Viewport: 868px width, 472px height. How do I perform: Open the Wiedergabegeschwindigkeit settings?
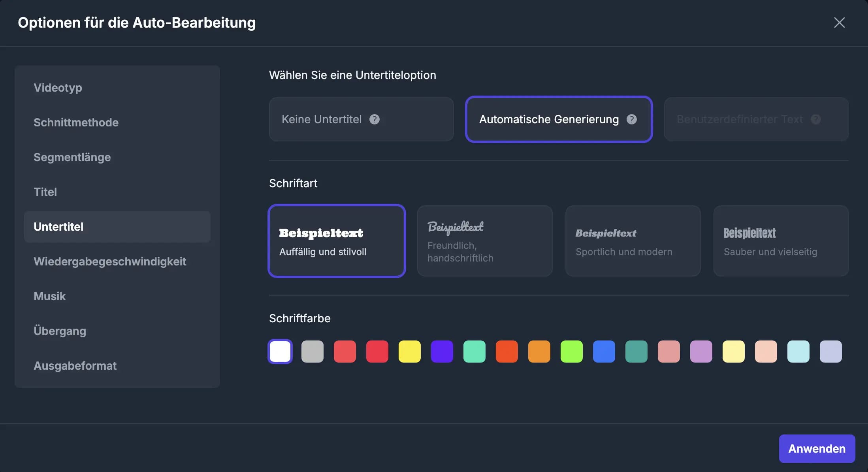click(110, 261)
